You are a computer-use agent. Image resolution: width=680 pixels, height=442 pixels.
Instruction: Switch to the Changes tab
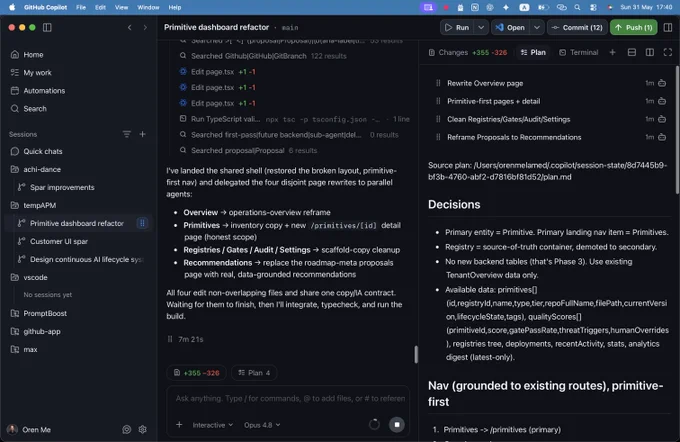468,52
